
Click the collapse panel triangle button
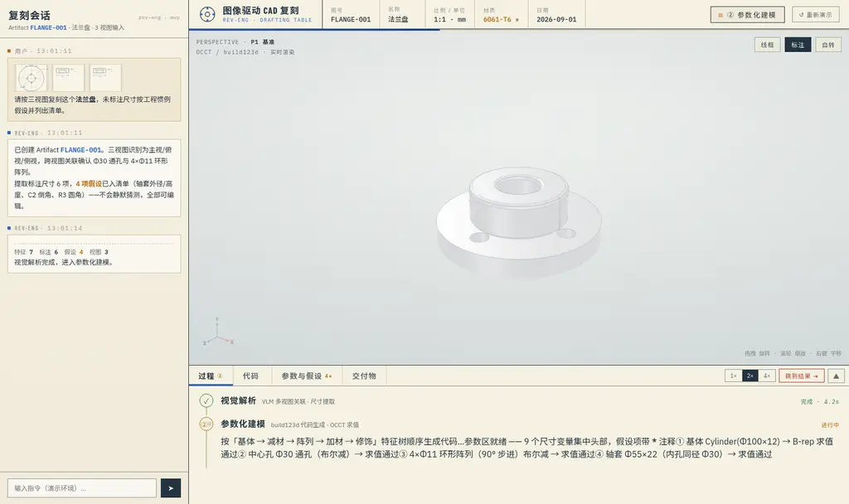pos(836,376)
